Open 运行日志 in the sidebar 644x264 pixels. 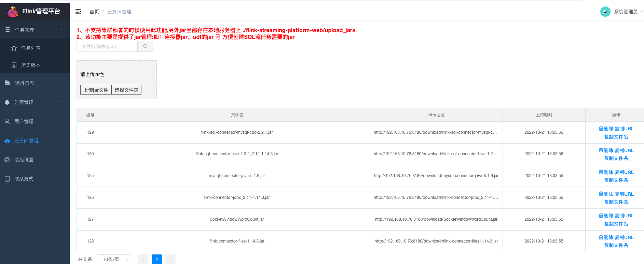(35, 83)
